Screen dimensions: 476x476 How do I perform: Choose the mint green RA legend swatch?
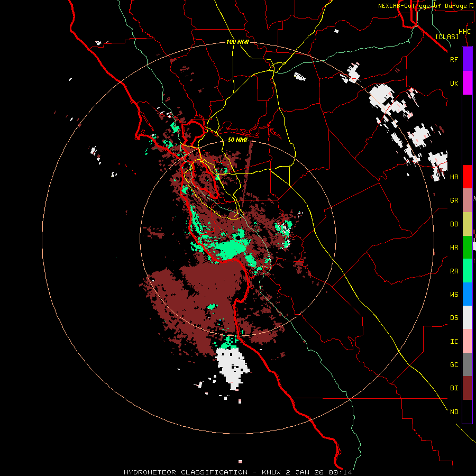point(467,271)
